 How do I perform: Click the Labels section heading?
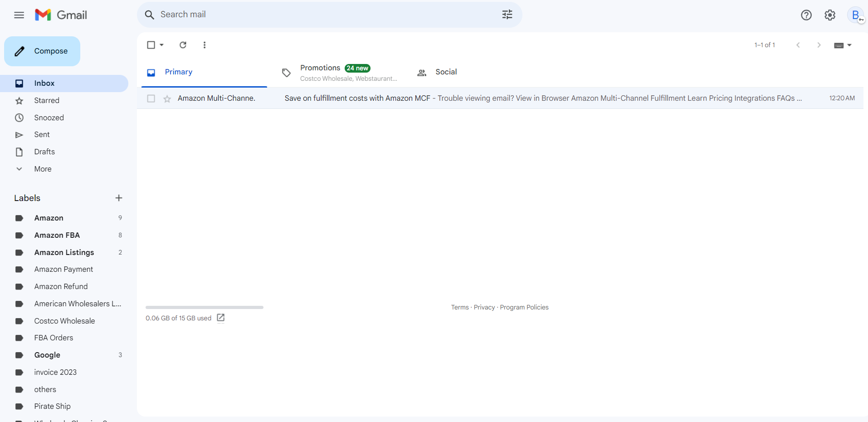pos(27,198)
